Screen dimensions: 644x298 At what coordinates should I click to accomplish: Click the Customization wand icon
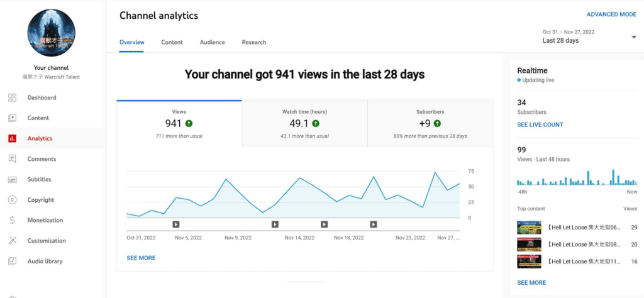click(12, 241)
